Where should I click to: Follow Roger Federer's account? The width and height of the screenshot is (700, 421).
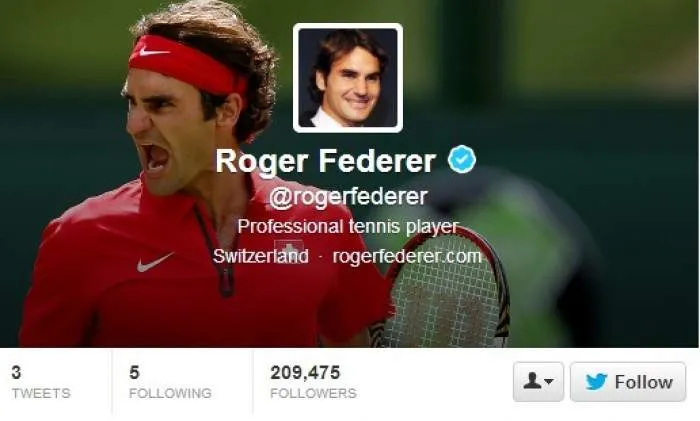coord(628,382)
